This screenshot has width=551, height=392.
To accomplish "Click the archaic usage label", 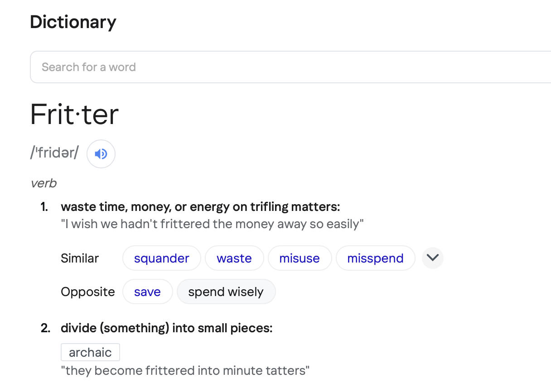I will (90, 352).
